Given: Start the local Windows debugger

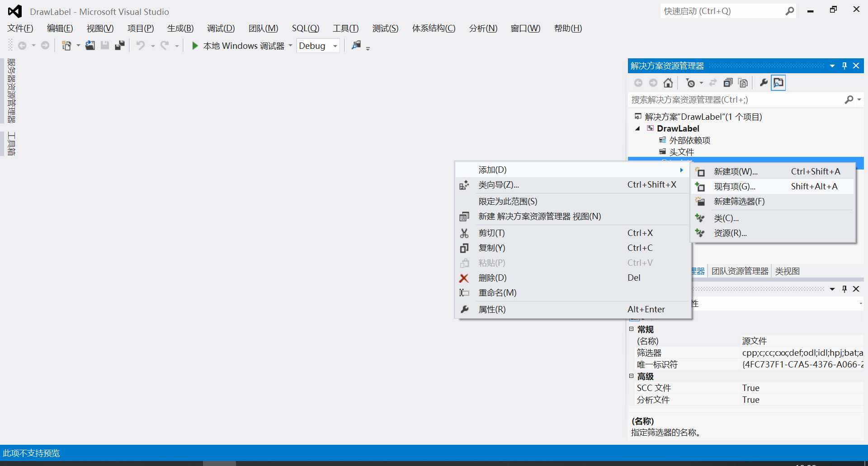Looking at the screenshot, I should point(238,46).
